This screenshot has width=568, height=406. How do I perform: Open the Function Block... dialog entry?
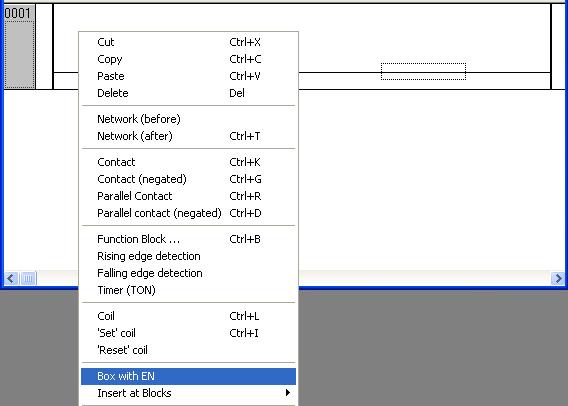point(188,239)
